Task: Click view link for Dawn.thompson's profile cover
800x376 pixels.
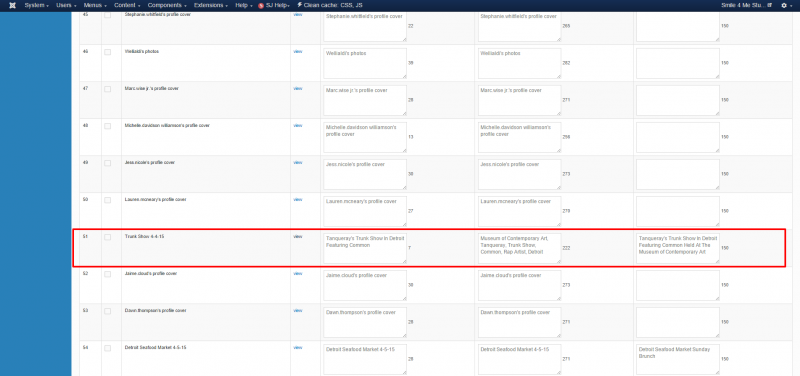Action: point(297,310)
